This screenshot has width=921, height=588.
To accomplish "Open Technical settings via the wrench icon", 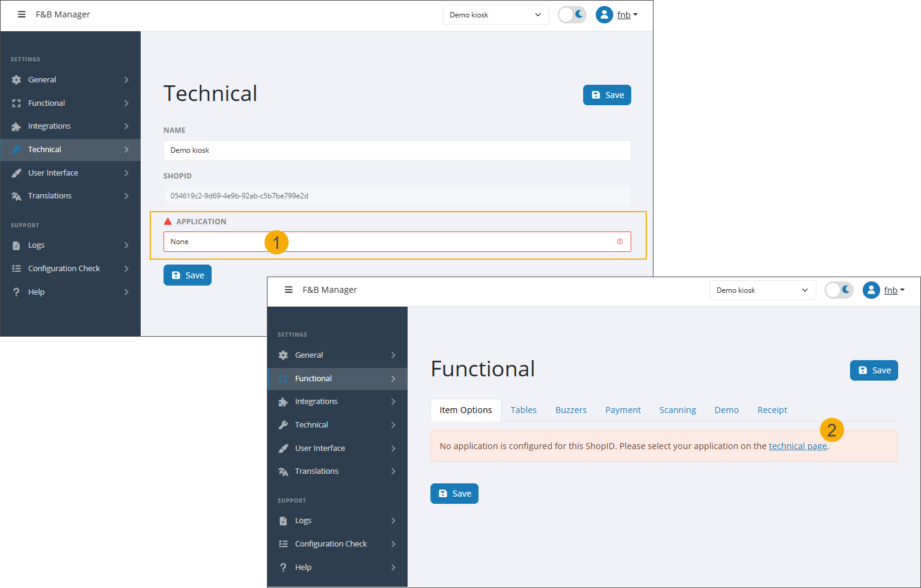I will click(17, 149).
